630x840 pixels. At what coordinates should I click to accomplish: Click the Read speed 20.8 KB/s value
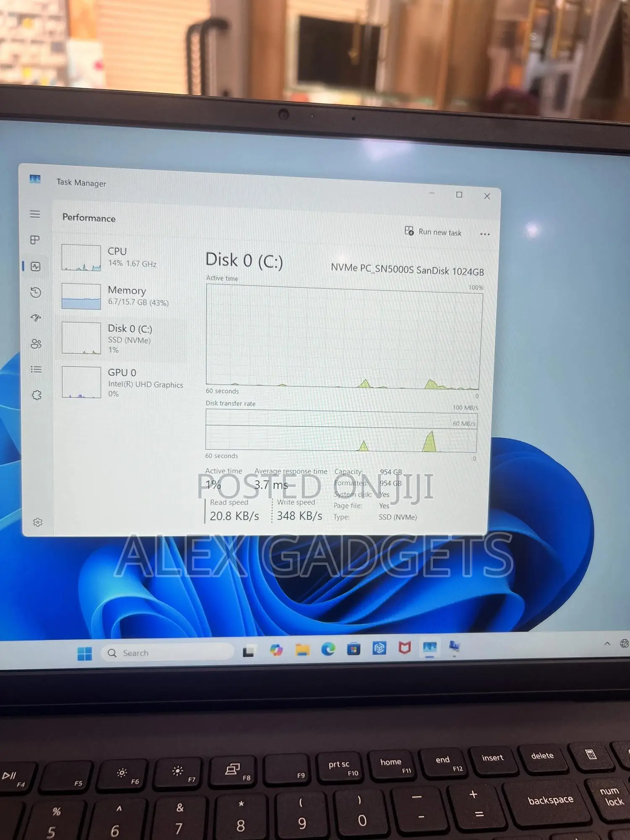(x=234, y=516)
